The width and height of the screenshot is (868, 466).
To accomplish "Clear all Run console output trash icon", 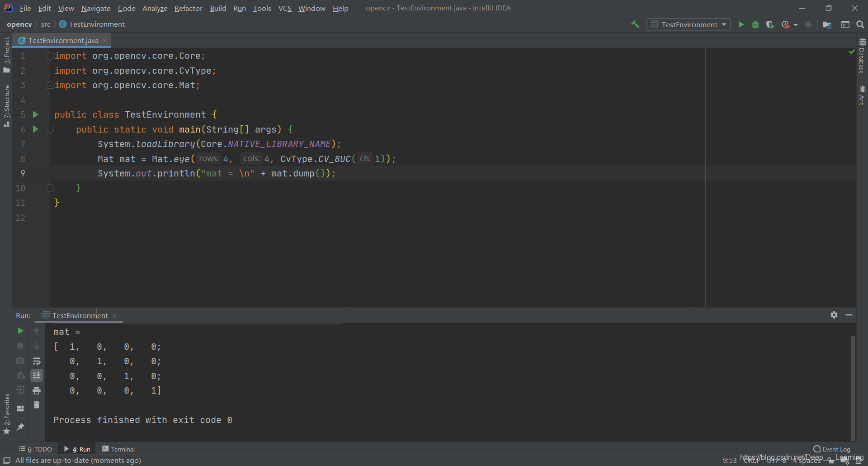I will click(x=37, y=405).
